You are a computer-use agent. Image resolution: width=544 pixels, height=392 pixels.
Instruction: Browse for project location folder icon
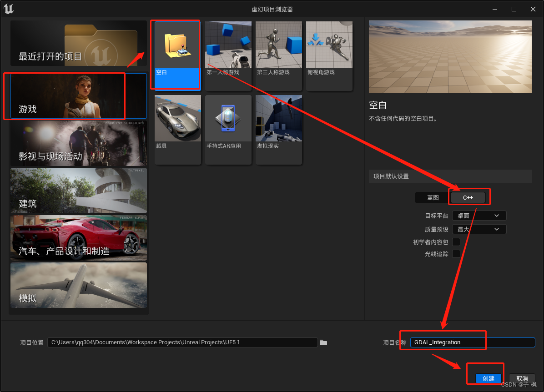pyautogui.click(x=323, y=343)
